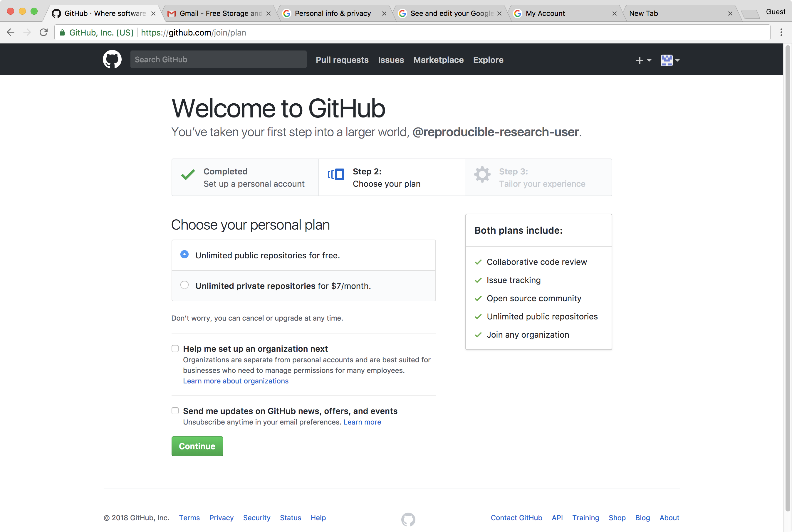Open Marketplace navigation item
This screenshot has width=792, height=532.
(439, 59)
